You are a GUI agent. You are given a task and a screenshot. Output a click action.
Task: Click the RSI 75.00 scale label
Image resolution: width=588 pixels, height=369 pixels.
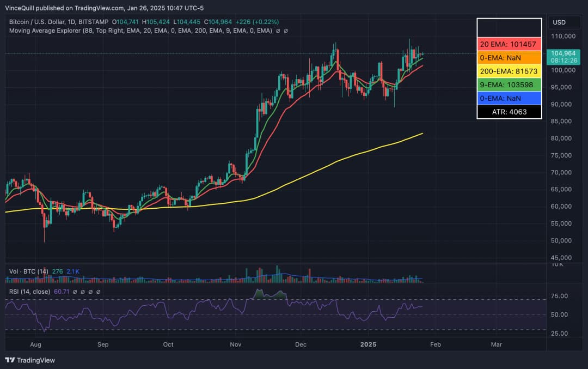pos(560,296)
